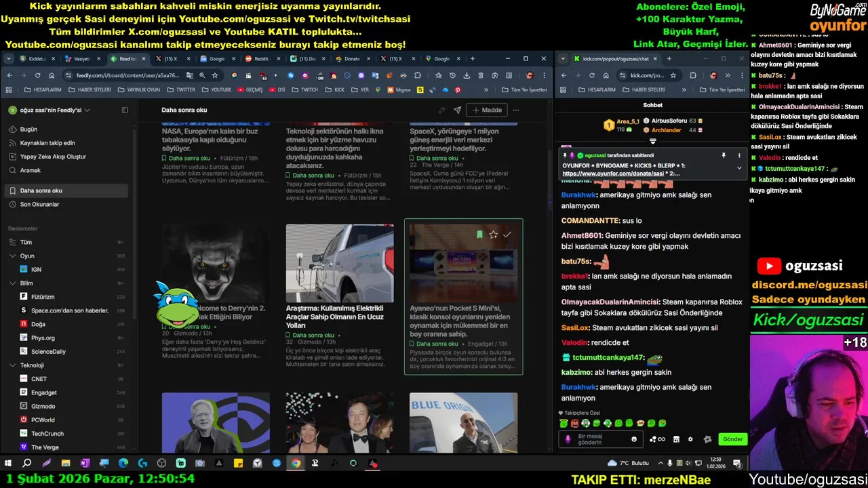Image resolution: width=868 pixels, height=488 pixels.
Task: Open the HESAPLARIM bookmark folder in Feedly window
Action: pyautogui.click(x=42, y=89)
